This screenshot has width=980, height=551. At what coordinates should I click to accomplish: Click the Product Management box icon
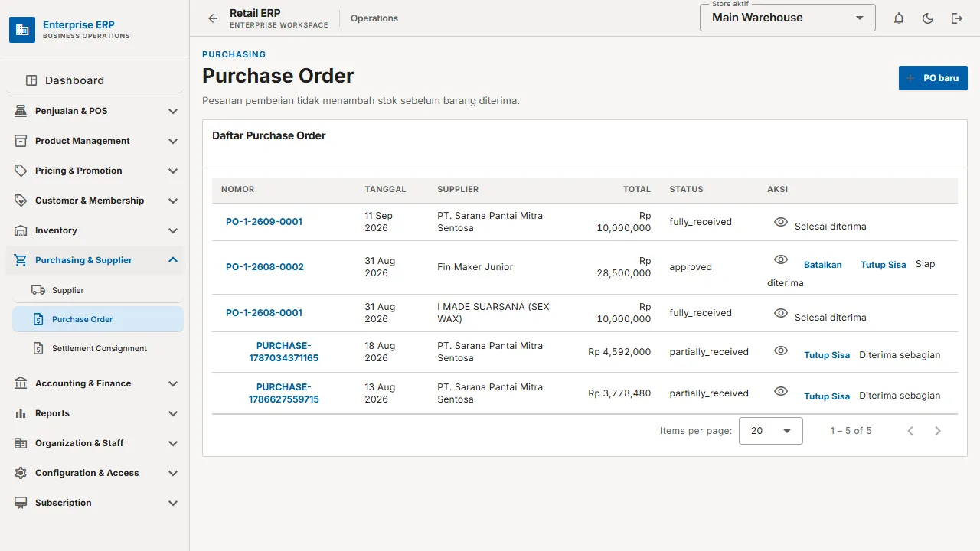[x=21, y=141]
